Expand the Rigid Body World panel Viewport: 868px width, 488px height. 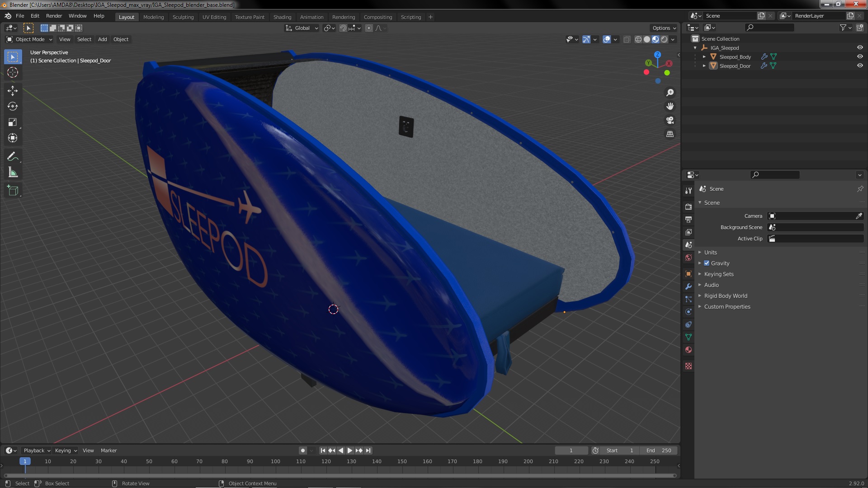pos(726,296)
